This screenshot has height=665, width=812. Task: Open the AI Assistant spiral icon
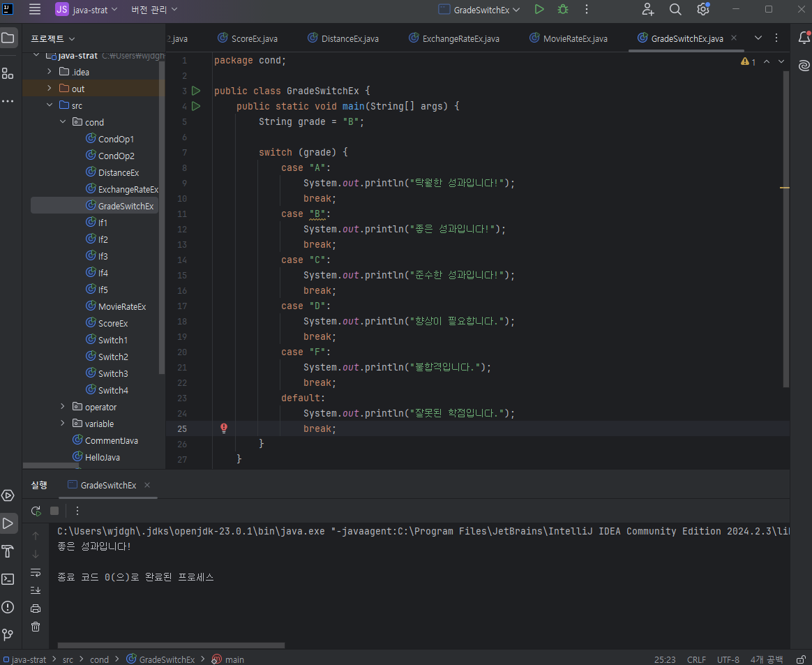click(x=804, y=66)
